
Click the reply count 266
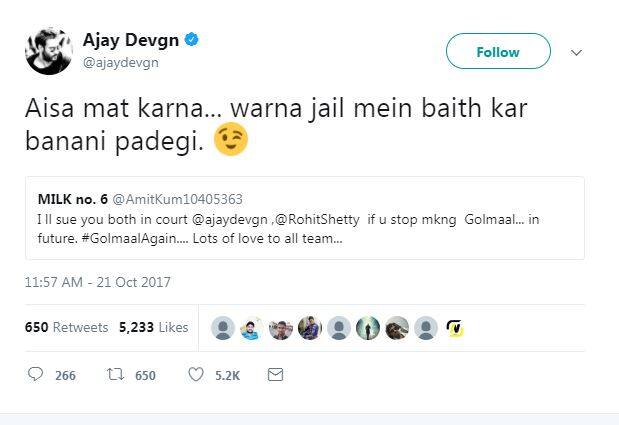pos(65,375)
